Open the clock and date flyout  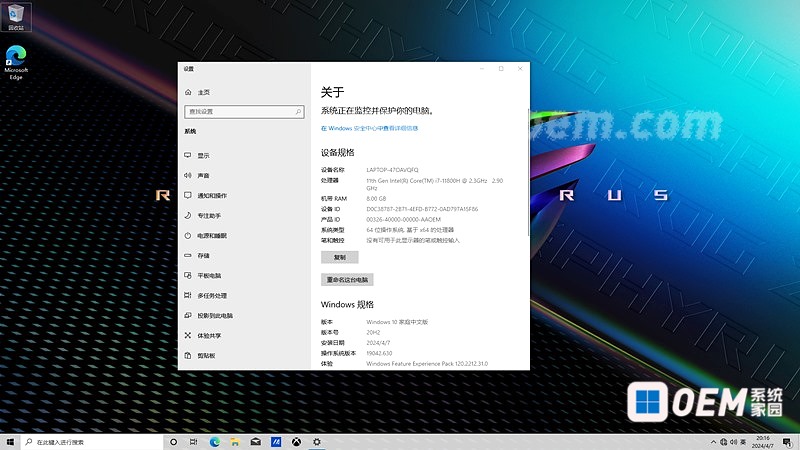(763, 442)
